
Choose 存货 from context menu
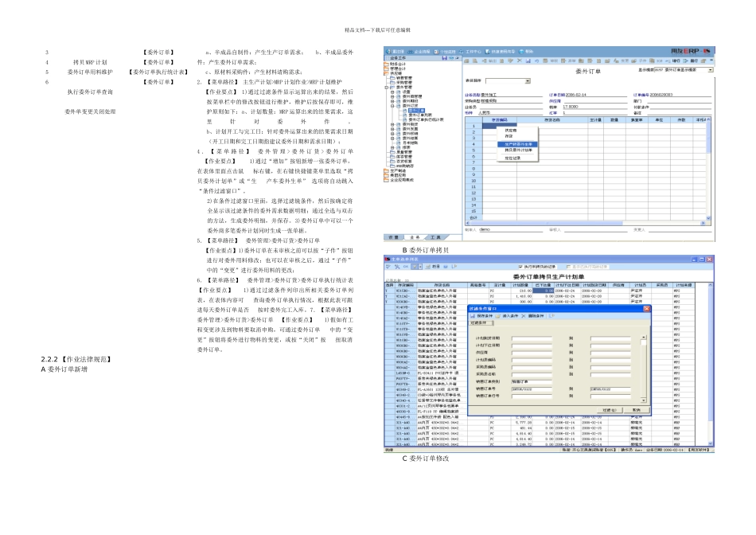click(509, 136)
